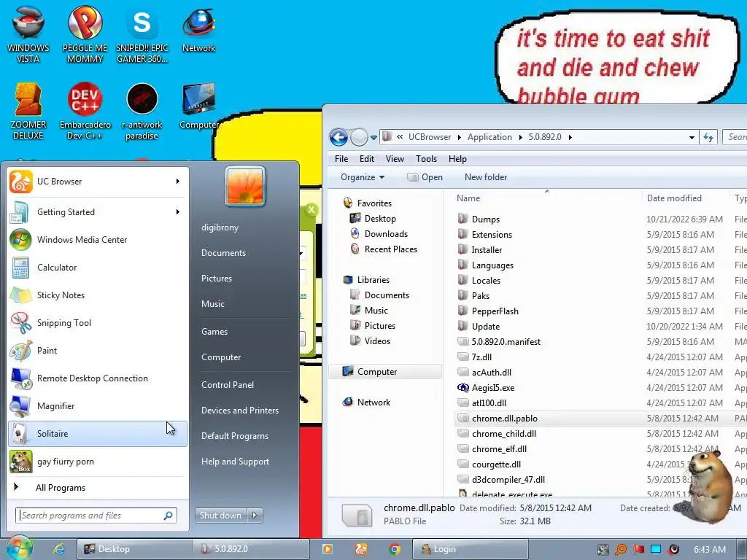Open the File menu in Explorer
The image size is (747, 560).
coord(341,159)
